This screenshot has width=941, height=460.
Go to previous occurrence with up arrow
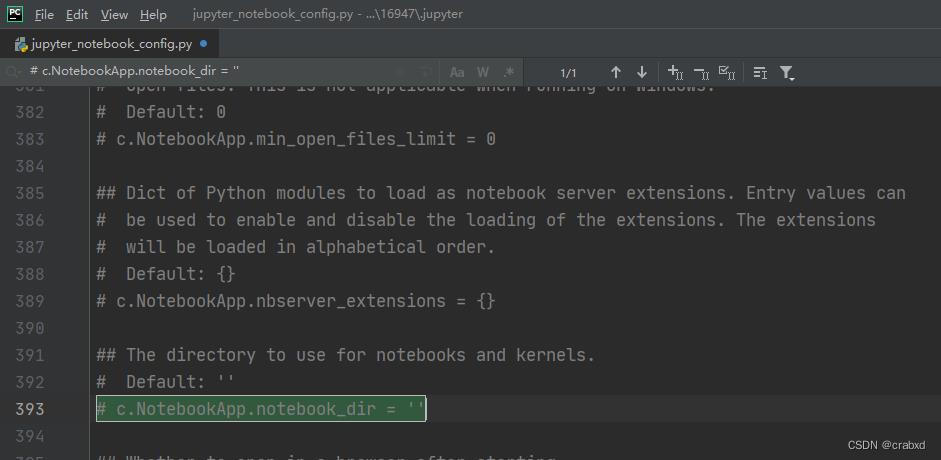[616, 73]
